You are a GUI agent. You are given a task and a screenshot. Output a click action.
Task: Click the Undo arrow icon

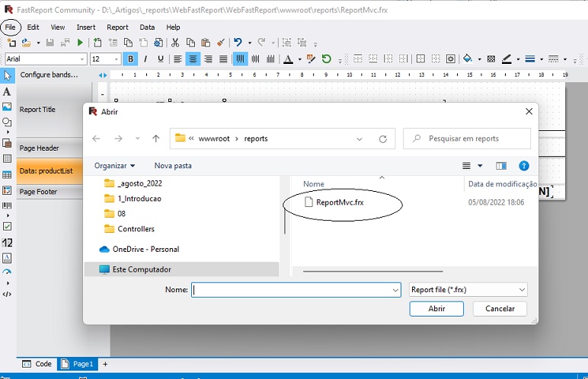click(238, 43)
